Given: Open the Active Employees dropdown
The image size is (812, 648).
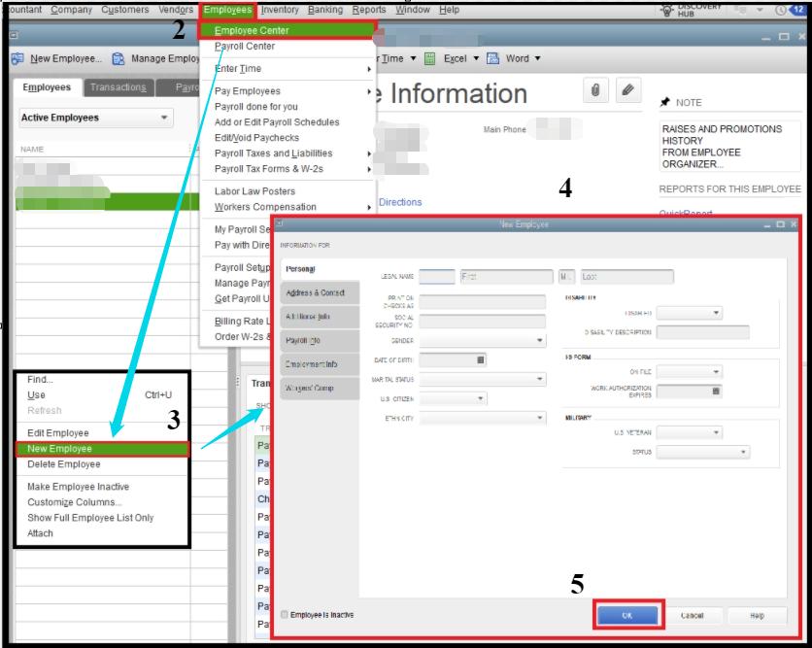Looking at the screenshot, I should point(96,118).
